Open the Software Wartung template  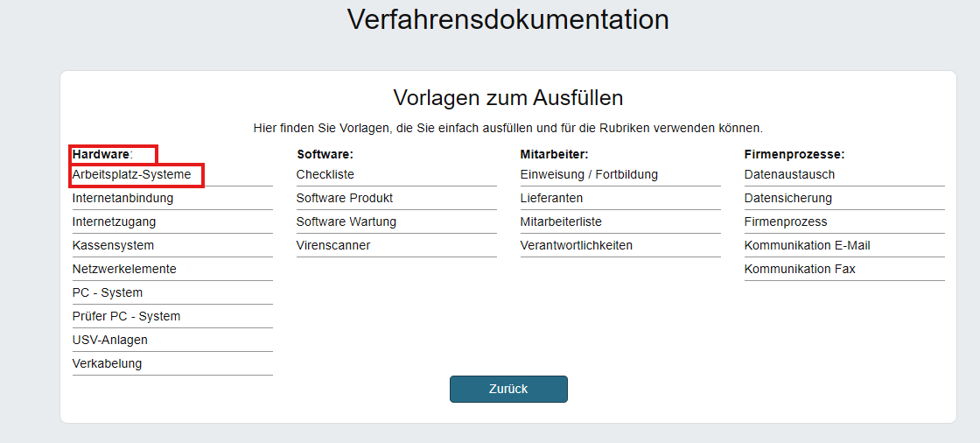click(x=346, y=222)
